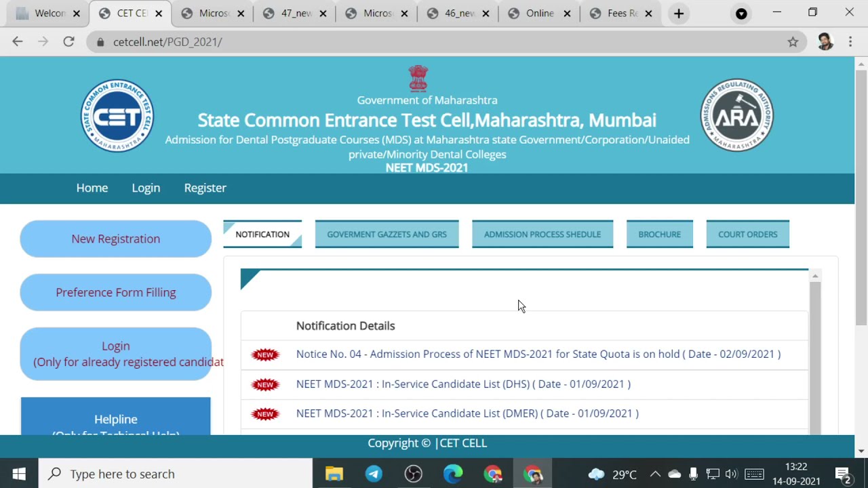Image resolution: width=868 pixels, height=488 pixels.
Task: Show hidden system tray icons
Action: pyautogui.click(x=655, y=474)
